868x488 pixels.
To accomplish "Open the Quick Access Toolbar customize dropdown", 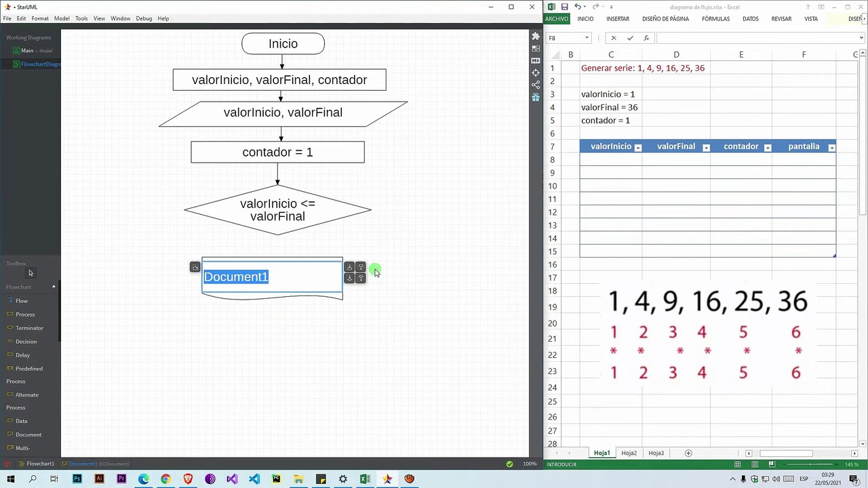I will pos(611,7).
